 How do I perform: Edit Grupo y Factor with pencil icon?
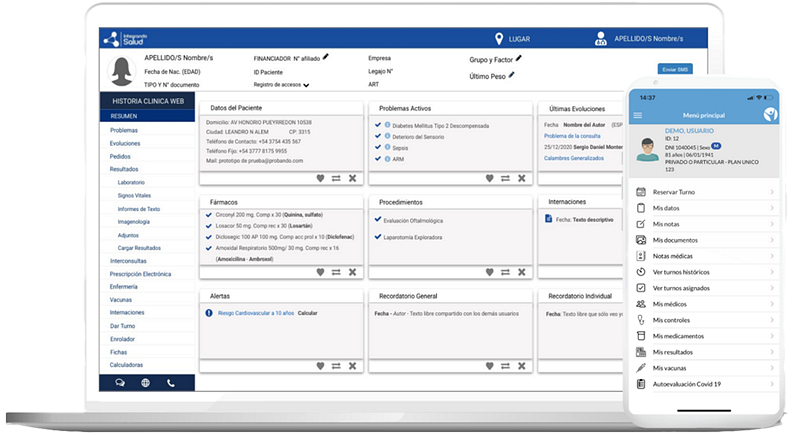pyautogui.click(x=519, y=59)
